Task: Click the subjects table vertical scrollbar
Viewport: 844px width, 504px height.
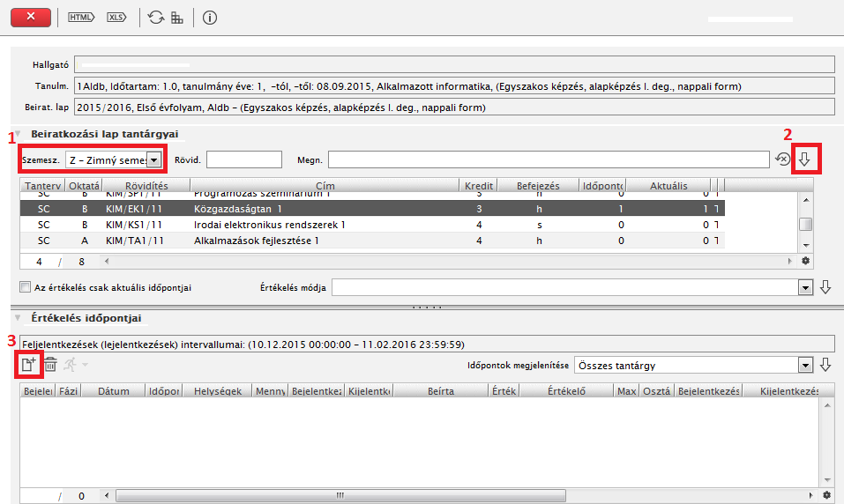Action: coord(805,224)
